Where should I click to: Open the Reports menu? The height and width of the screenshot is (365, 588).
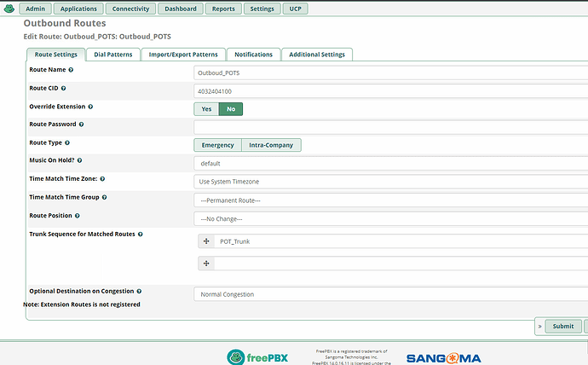pos(223,9)
